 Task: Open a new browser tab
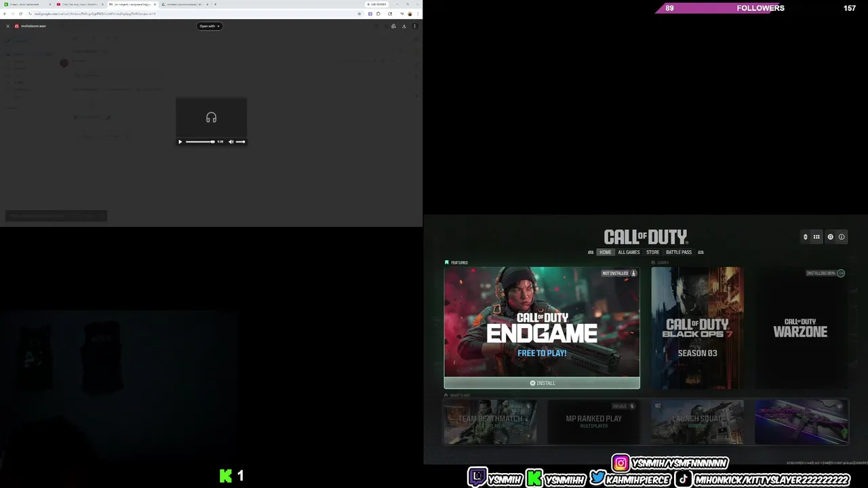[x=216, y=4]
